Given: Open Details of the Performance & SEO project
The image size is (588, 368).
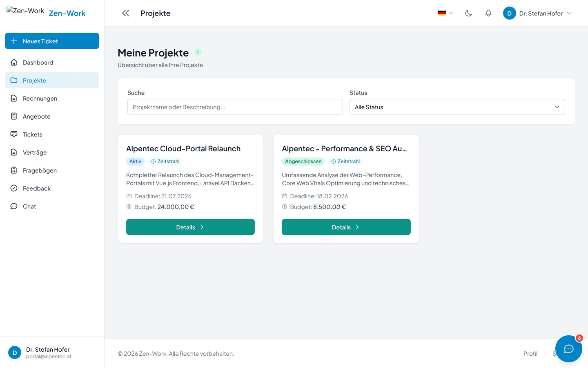Looking at the screenshot, I should click(346, 227).
